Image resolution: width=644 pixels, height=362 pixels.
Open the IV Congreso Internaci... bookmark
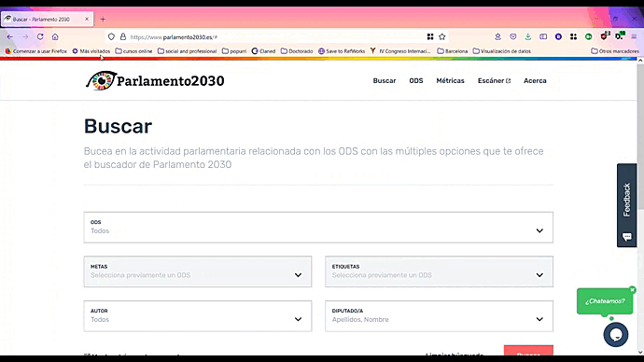[400, 51]
